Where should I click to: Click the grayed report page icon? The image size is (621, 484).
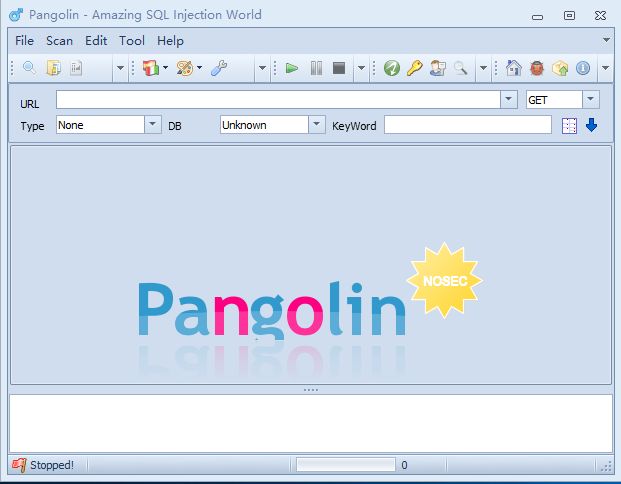click(x=76, y=68)
